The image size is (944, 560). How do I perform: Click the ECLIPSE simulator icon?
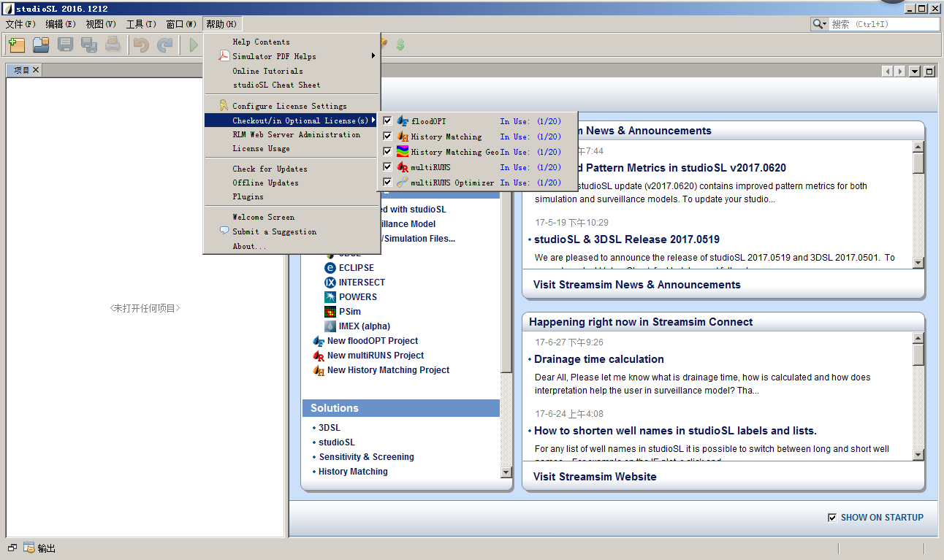click(330, 268)
